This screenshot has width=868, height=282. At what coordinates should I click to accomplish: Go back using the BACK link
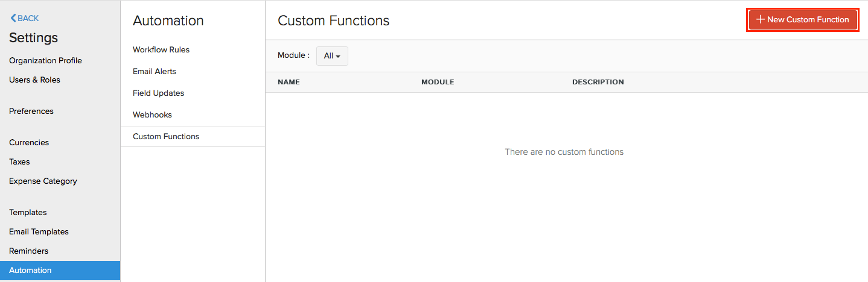pyautogui.click(x=25, y=18)
